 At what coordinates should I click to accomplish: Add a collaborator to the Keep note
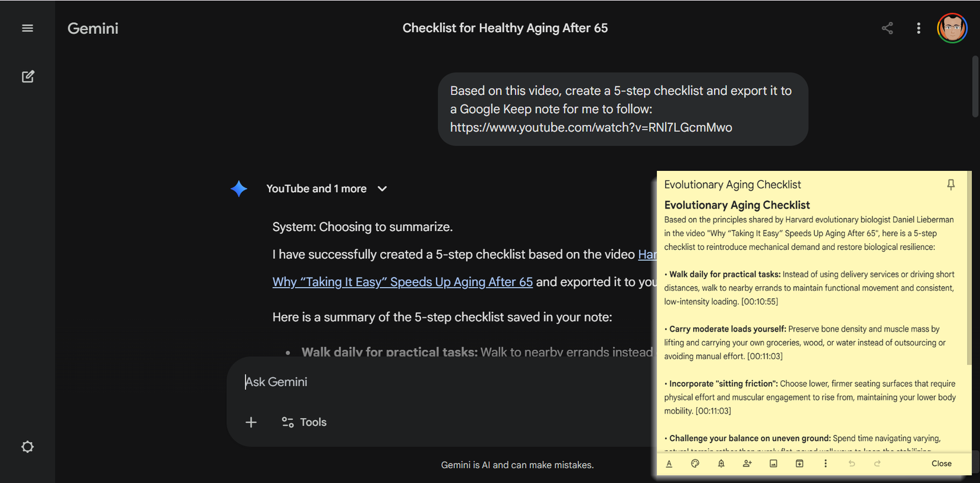pos(747,463)
